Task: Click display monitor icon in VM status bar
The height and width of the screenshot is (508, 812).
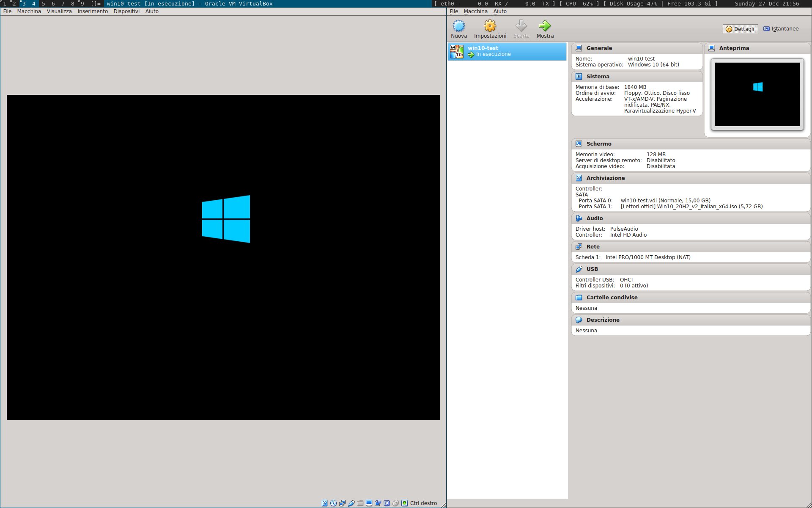Action: tap(369, 503)
